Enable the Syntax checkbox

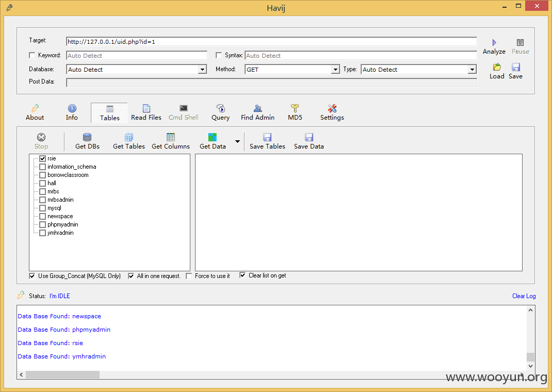click(x=219, y=55)
